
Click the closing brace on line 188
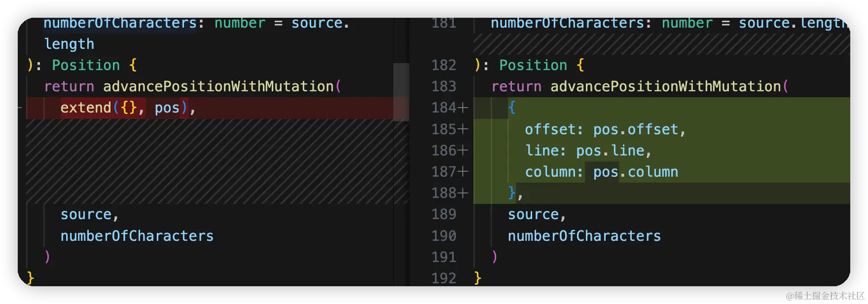click(x=512, y=193)
